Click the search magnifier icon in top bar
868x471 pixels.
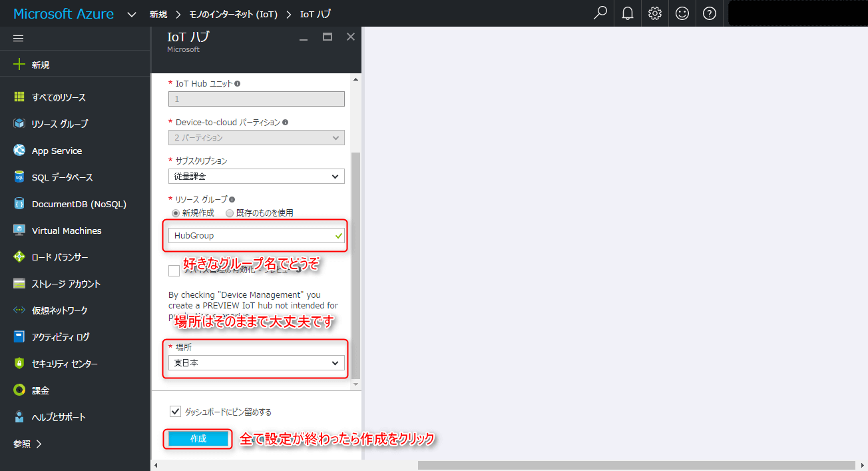(600, 13)
